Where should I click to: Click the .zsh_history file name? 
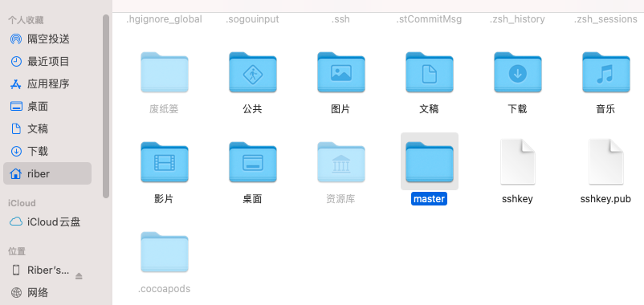coord(517,19)
